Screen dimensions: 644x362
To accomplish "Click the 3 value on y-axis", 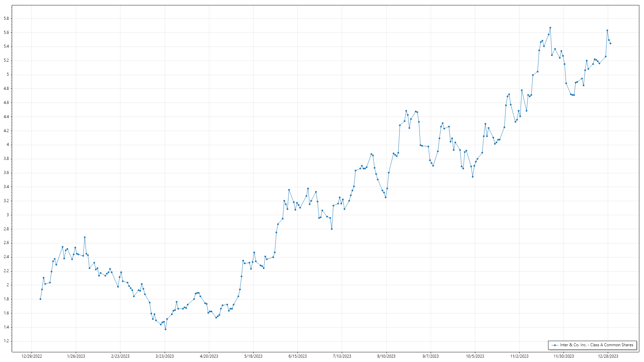I will click(x=8, y=215).
